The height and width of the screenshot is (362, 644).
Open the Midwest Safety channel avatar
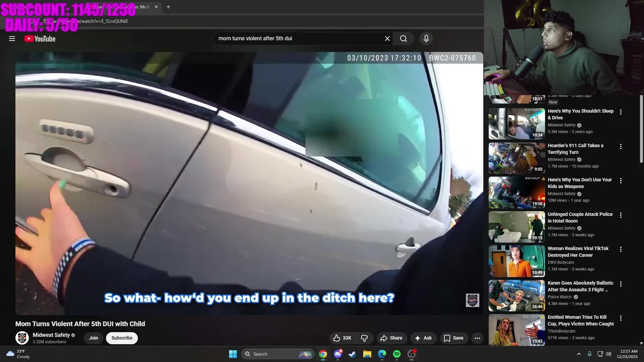pos(22,338)
